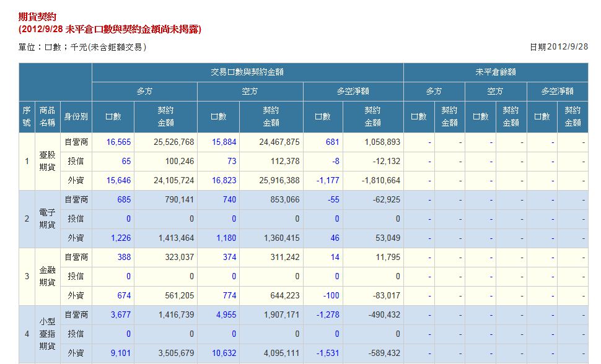Select the 1,058,893 net amount cell

[374, 142]
